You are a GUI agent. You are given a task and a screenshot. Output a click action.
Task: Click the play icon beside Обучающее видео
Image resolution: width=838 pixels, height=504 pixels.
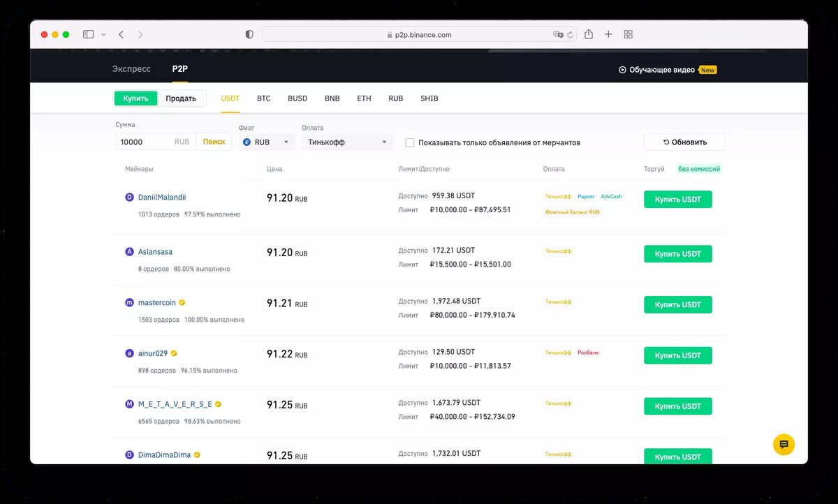[x=622, y=70]
